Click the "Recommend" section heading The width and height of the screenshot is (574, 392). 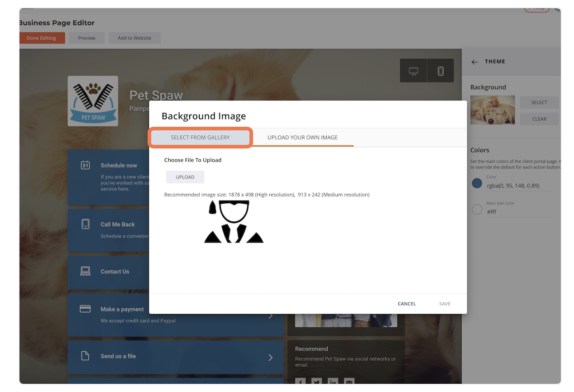[311, 349]
